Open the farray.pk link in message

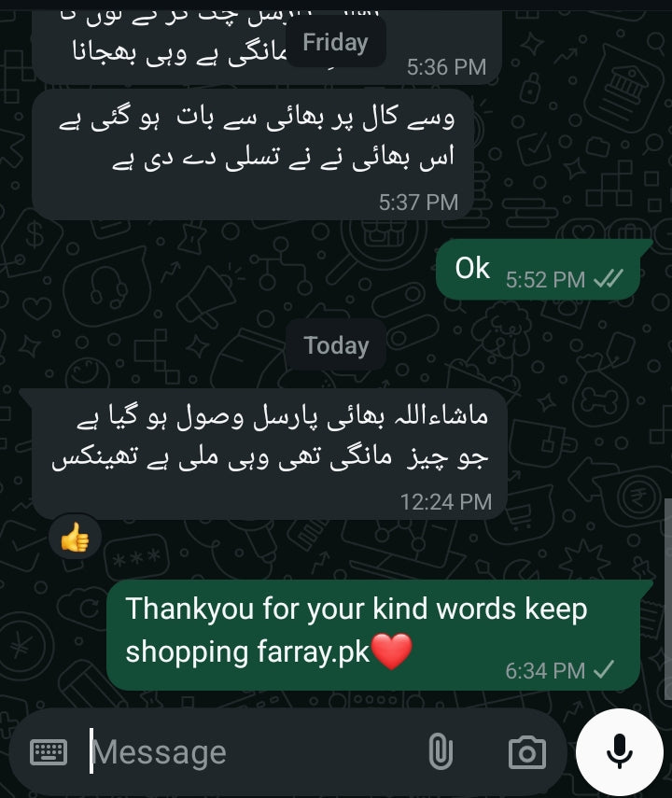(313, 652)
